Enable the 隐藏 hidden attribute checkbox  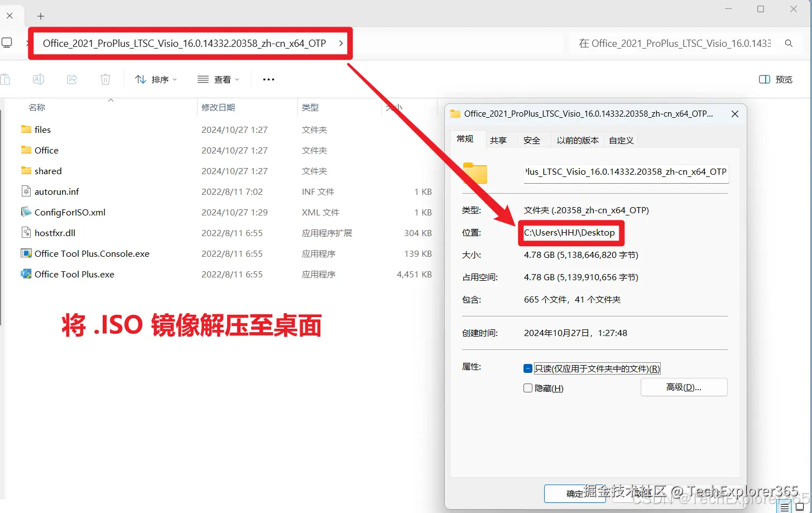coord(527,387)
